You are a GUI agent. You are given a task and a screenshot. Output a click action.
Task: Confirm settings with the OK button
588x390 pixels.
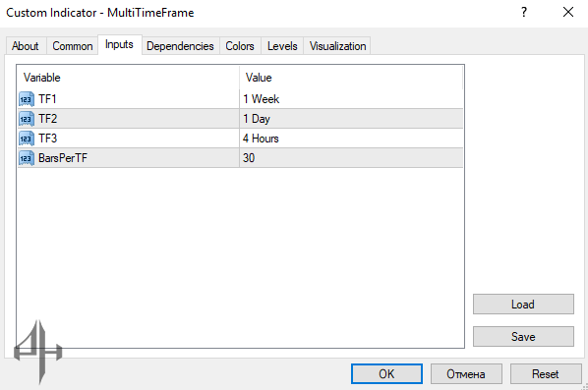(386, 374)
